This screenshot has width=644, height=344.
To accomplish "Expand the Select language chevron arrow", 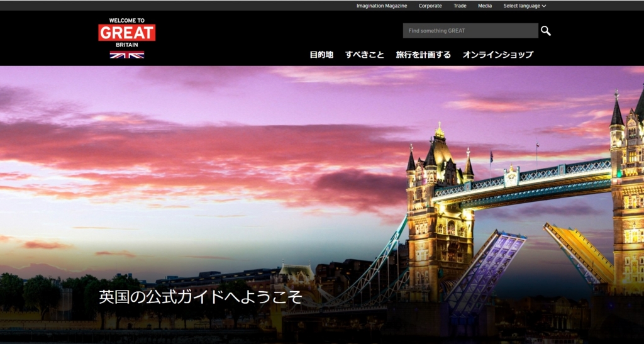I will (544, 6).
